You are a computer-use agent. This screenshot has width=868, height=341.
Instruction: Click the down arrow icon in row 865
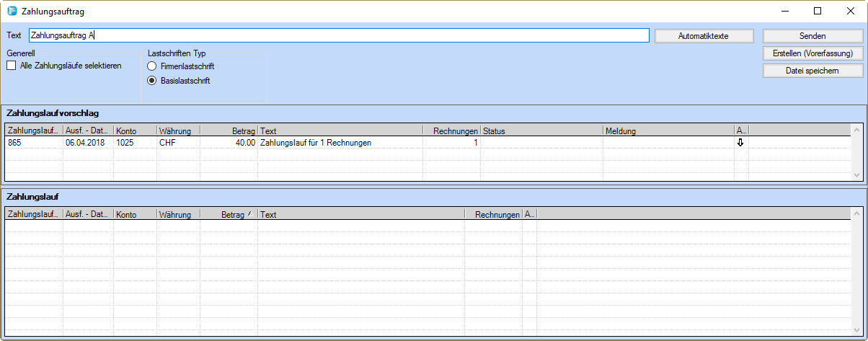[740, 143]
